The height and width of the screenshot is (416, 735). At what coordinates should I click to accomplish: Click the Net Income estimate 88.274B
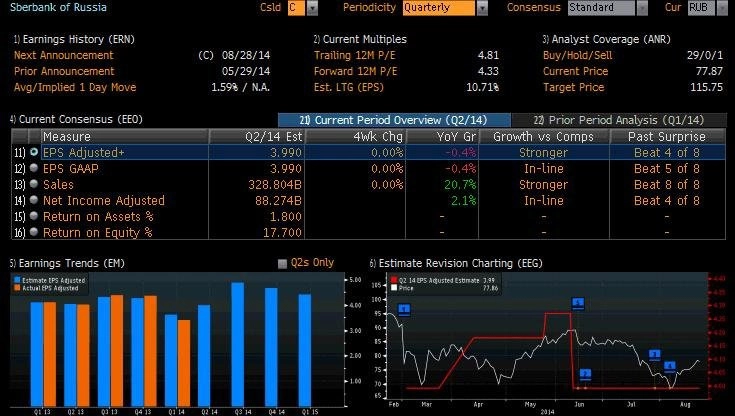278,201
